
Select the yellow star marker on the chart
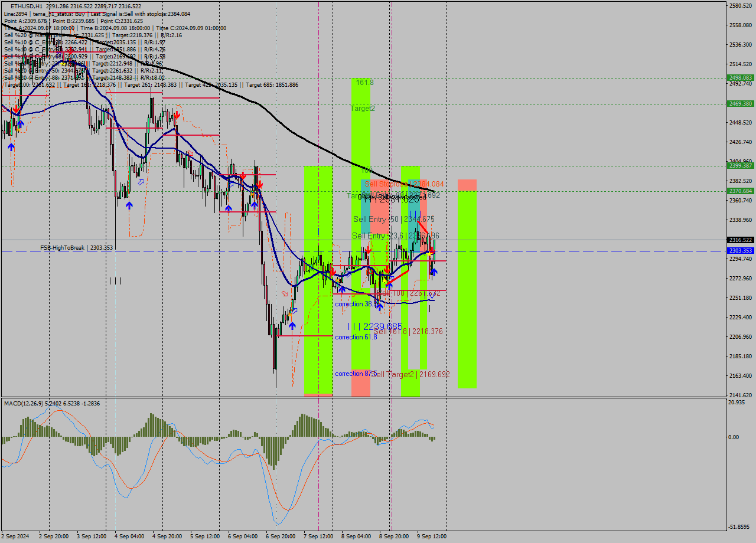(x=429, y=254)
